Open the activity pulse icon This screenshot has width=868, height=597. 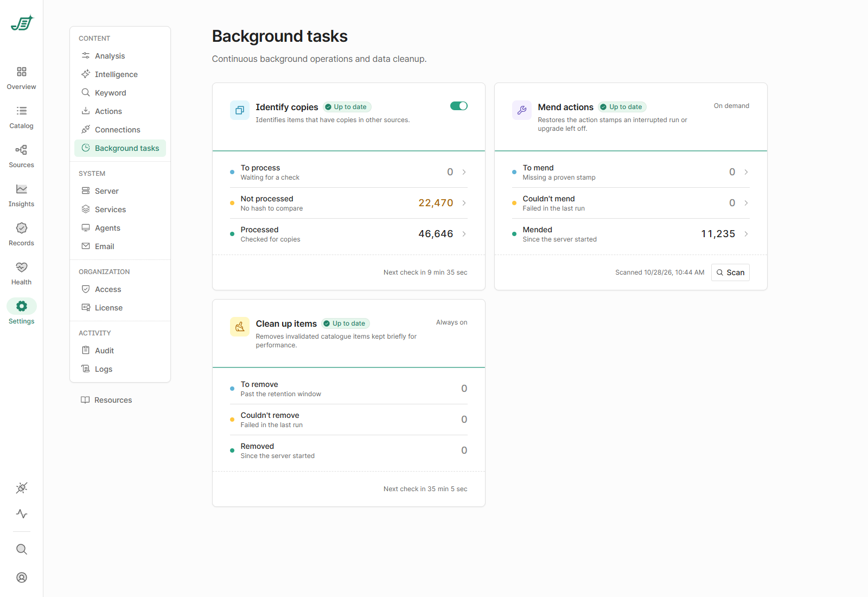tap(22, 513)
